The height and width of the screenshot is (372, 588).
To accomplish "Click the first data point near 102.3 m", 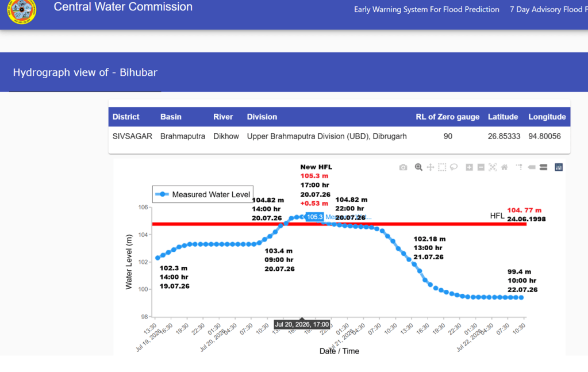I will (x=157, y=258).
